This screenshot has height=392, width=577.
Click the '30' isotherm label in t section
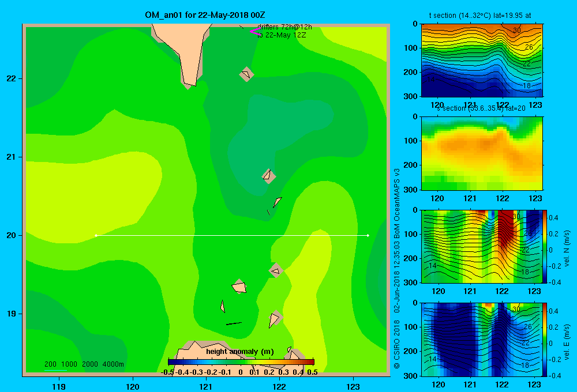[517, 31]
